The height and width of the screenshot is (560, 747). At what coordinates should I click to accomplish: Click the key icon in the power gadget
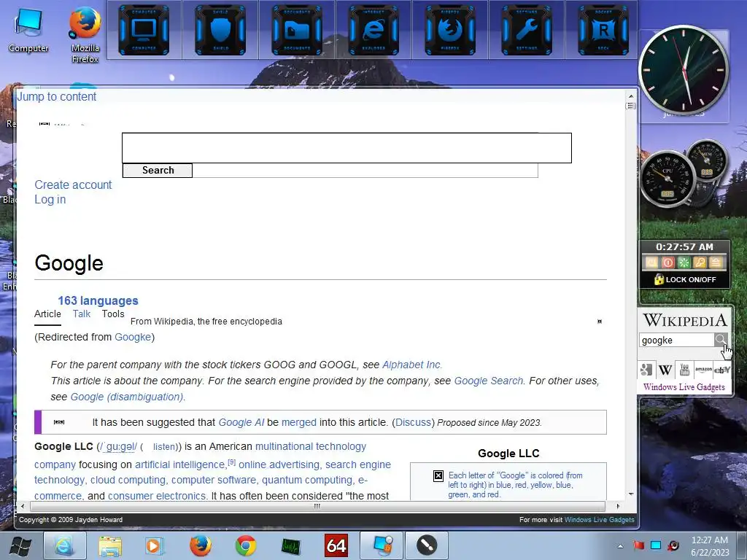pyautogui.click(x=700, y=262)
